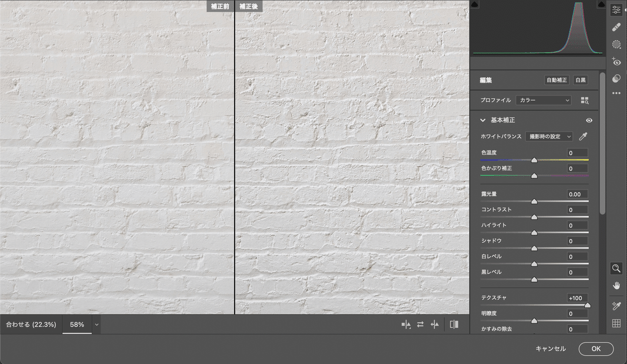Click the histogram graph
The width and height of the screenshot is (627, 364).
pos(538,27)
